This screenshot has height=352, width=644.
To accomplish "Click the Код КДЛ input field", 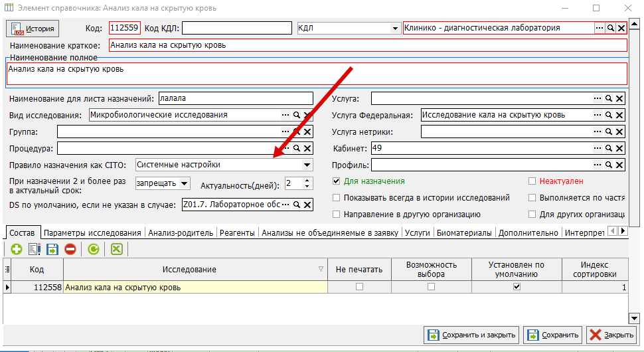I will 237,28.
